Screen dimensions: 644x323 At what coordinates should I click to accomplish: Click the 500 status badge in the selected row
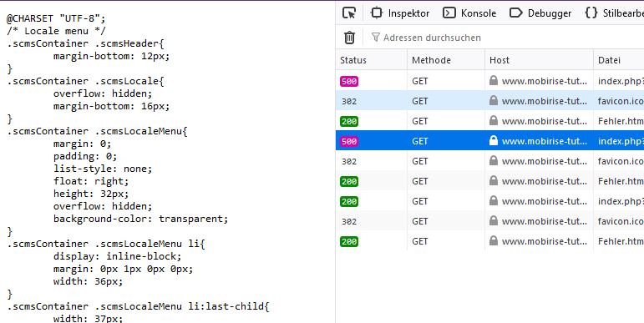point(349,141)
